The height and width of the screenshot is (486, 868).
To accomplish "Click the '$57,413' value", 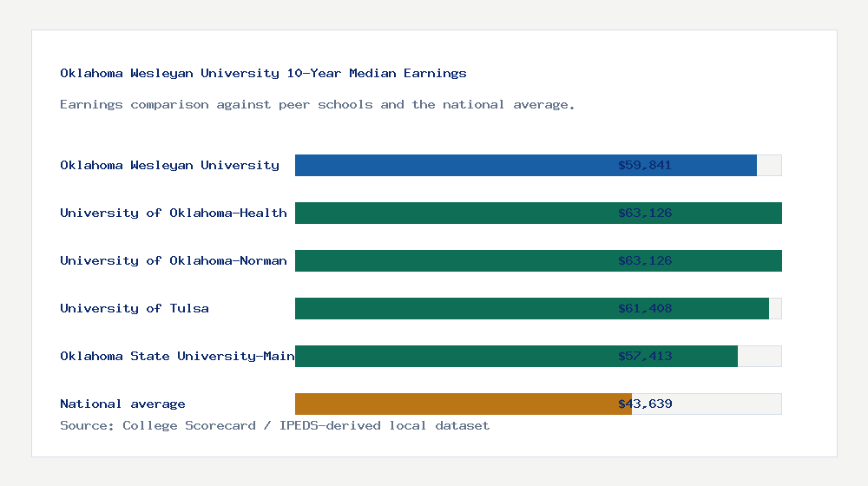I will [x=645, y=356].
